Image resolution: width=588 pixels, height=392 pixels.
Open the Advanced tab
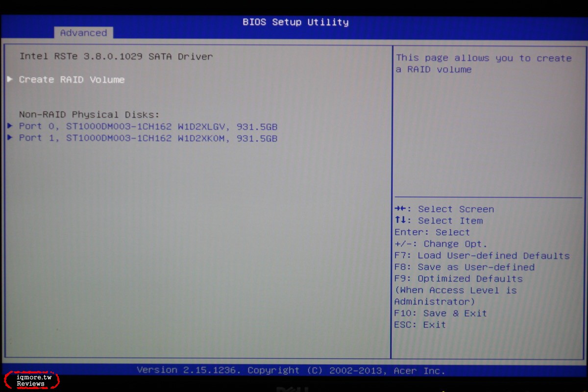click(83, 33)
